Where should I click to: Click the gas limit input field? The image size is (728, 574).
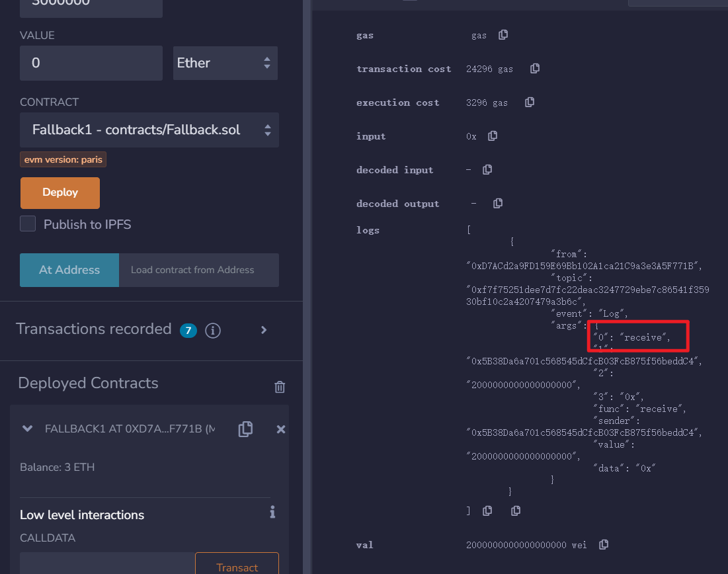tap(91, 7)
